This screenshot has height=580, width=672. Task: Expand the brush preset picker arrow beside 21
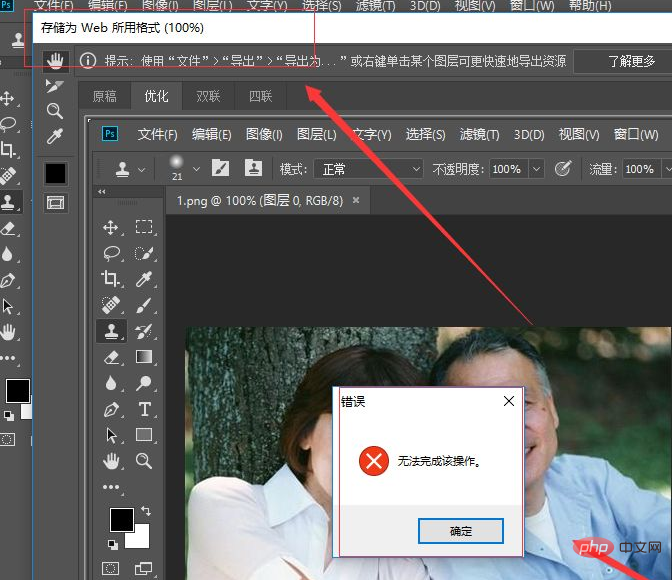pyautogui.click(x=196, y=169)
